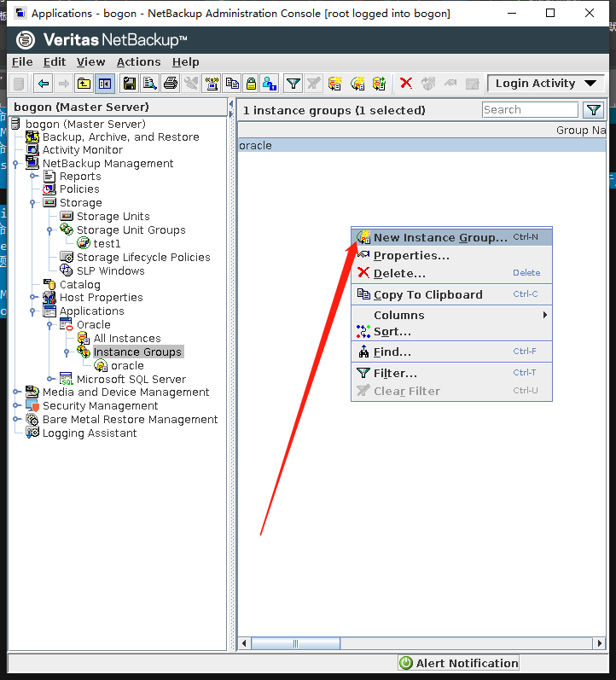Click the print preview magnifier icon
The image size is (616, 680).
pyautogui.click(x=150, y=84)
